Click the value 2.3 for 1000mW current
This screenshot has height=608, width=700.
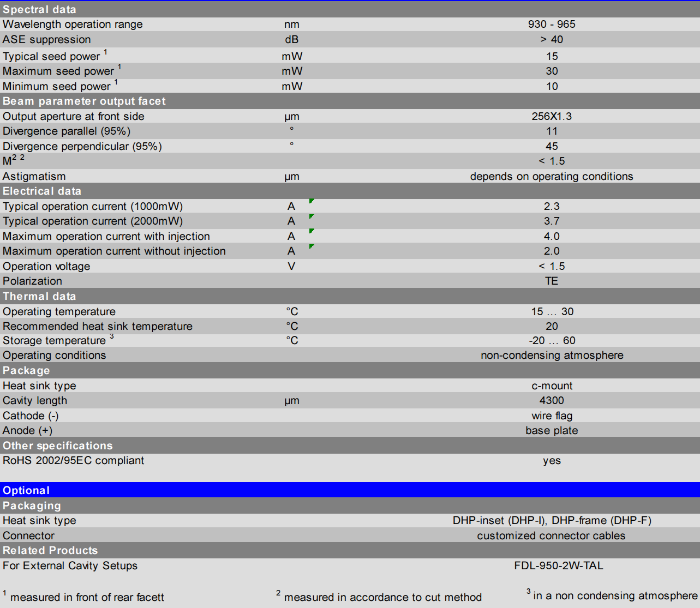pyautogui.click(x=552, y=207)
